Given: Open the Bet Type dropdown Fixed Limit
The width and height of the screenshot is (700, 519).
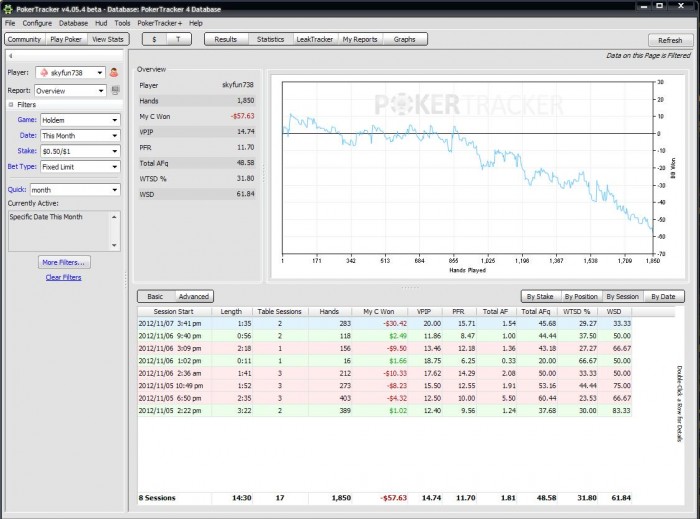Looking at the screenshot, I should [80, 167].
